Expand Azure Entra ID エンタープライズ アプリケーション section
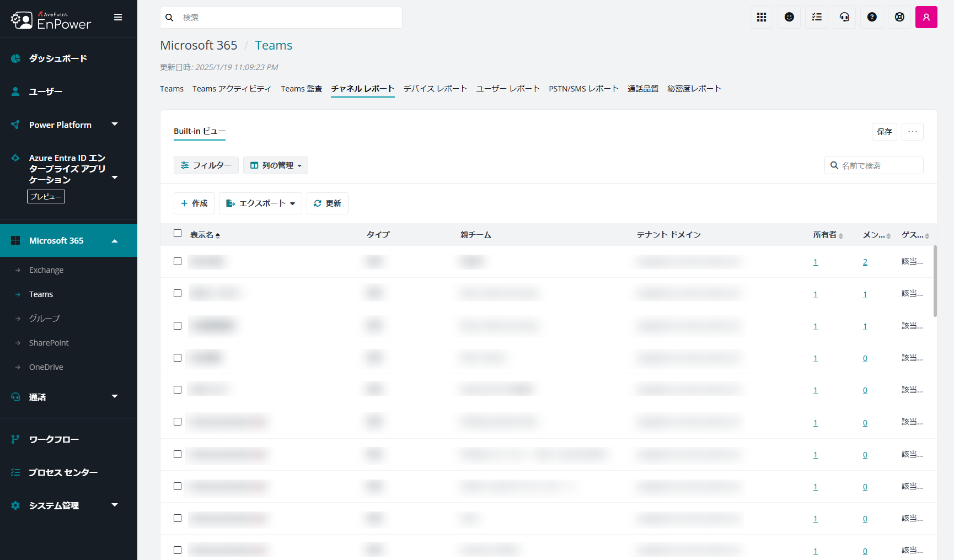Screen dimensions: 954x560 [115, 177]
